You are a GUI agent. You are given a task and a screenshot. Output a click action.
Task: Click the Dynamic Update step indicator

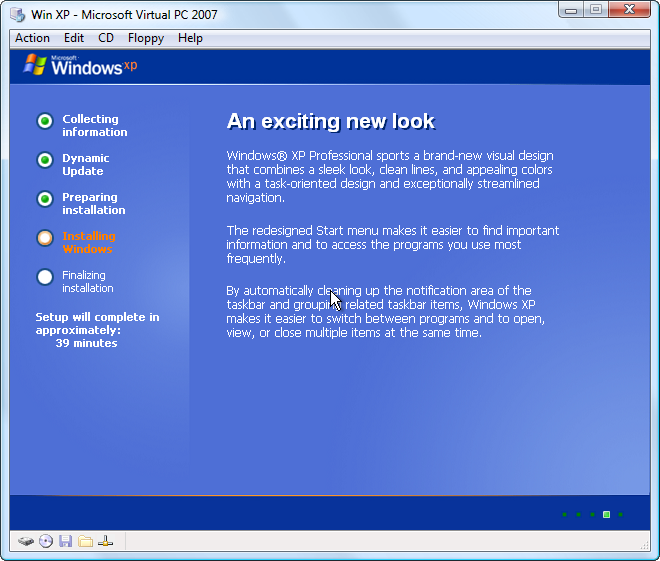[45, 160]
